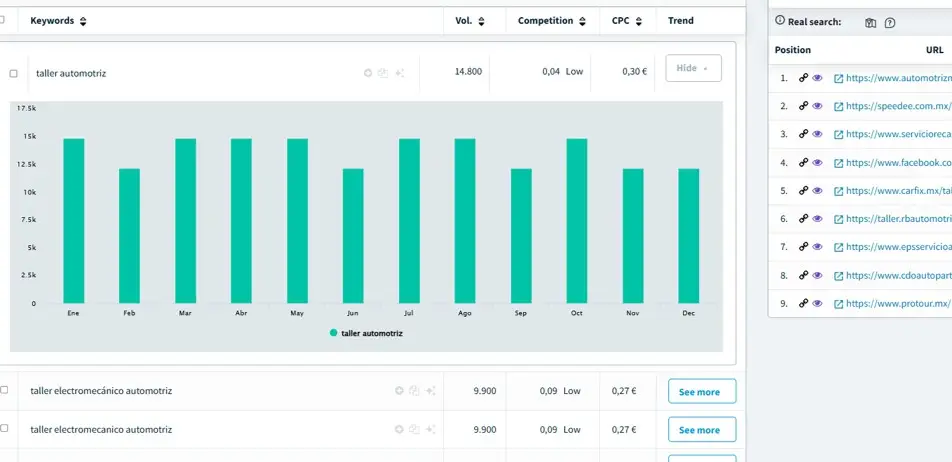
Task: Click See more for taller electromecánico automotriz
Action: (701, 392)
